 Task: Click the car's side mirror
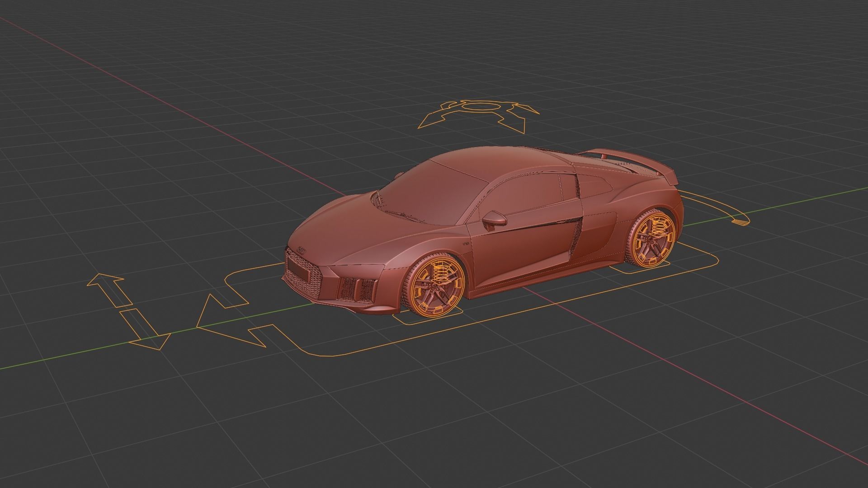coord(495,220)
